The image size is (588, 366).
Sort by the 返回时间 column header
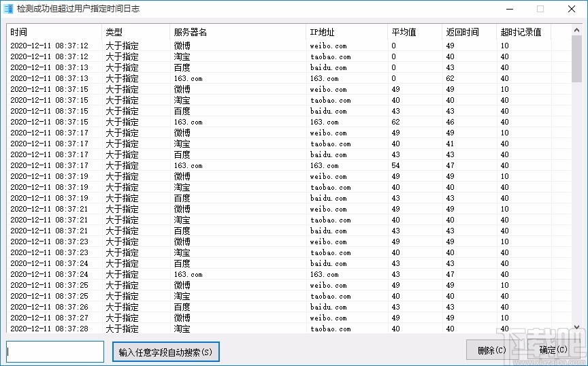[469, 32]
